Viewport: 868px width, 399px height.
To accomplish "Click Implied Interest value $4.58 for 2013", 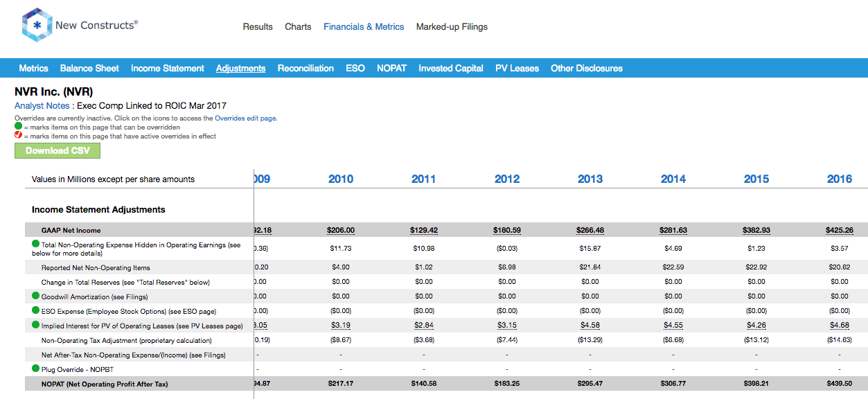I will click(x=590, y=326).
